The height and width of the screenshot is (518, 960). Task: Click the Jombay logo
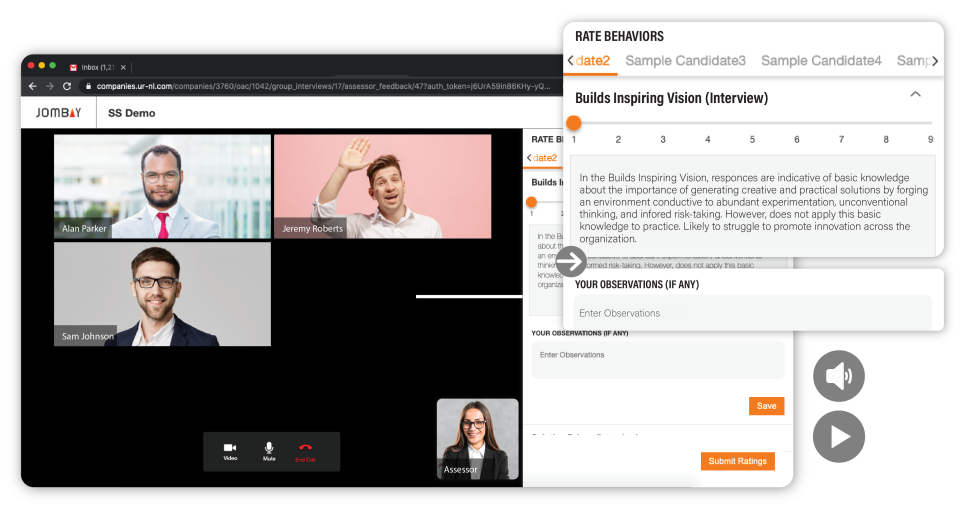(58, 113)
